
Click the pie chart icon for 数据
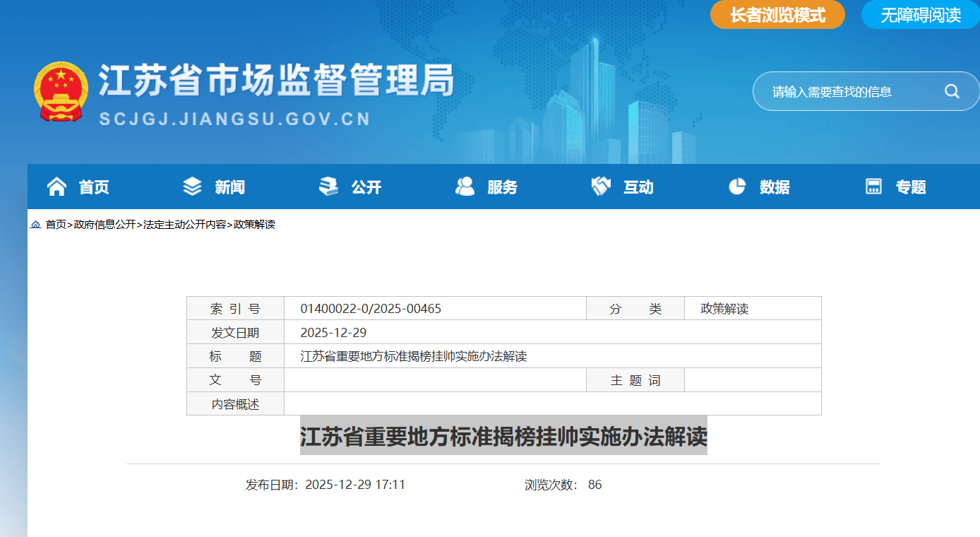pyautogui.click(x=737, y=187)
